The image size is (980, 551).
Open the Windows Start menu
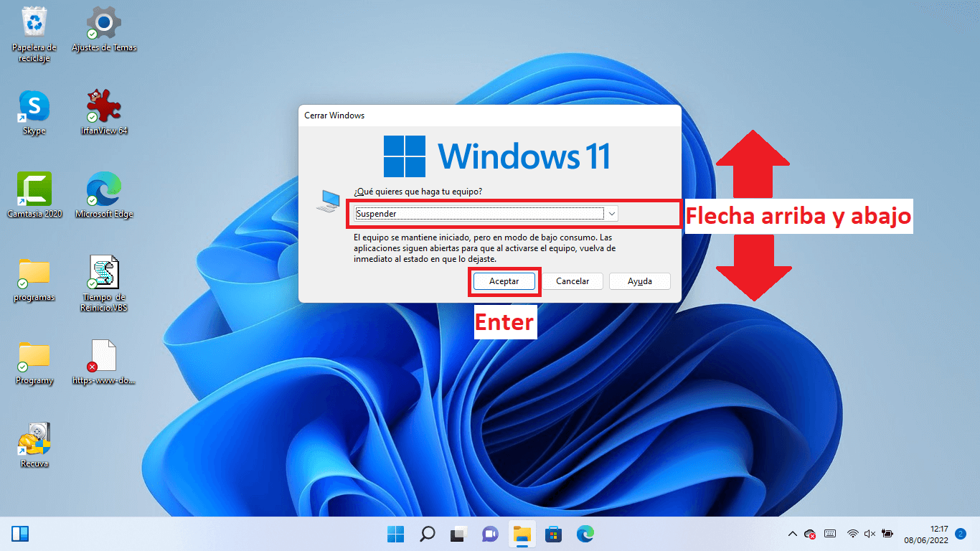[396, 534]
